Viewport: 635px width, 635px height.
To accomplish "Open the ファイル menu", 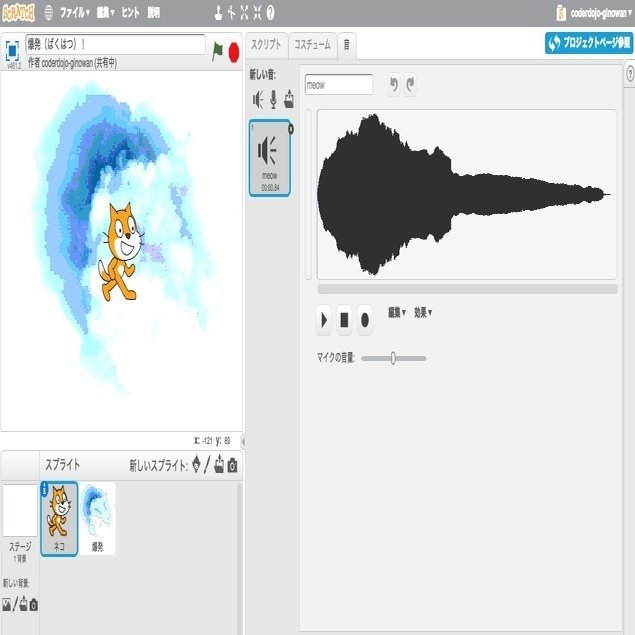I will pos(75,13).
